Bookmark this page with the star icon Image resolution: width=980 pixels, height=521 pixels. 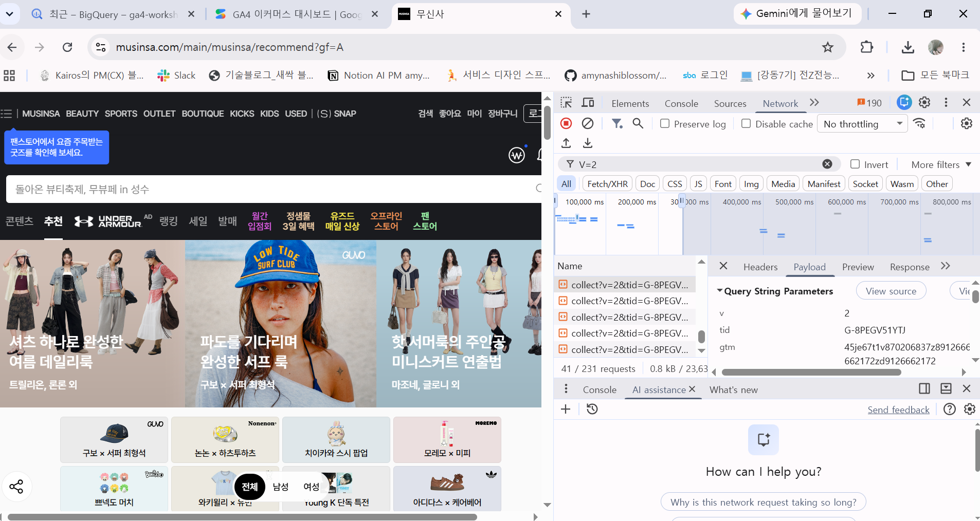[828, 47]
